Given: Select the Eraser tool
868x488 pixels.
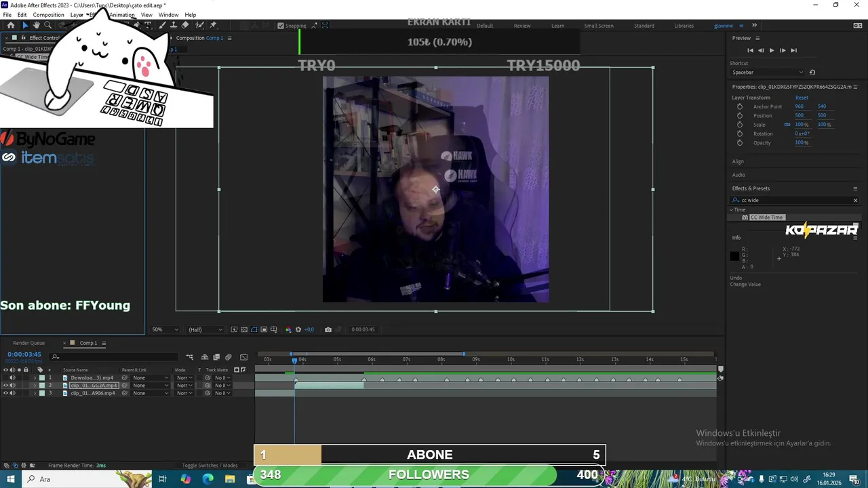Looking at the screenshot, I should pos(185,25).
